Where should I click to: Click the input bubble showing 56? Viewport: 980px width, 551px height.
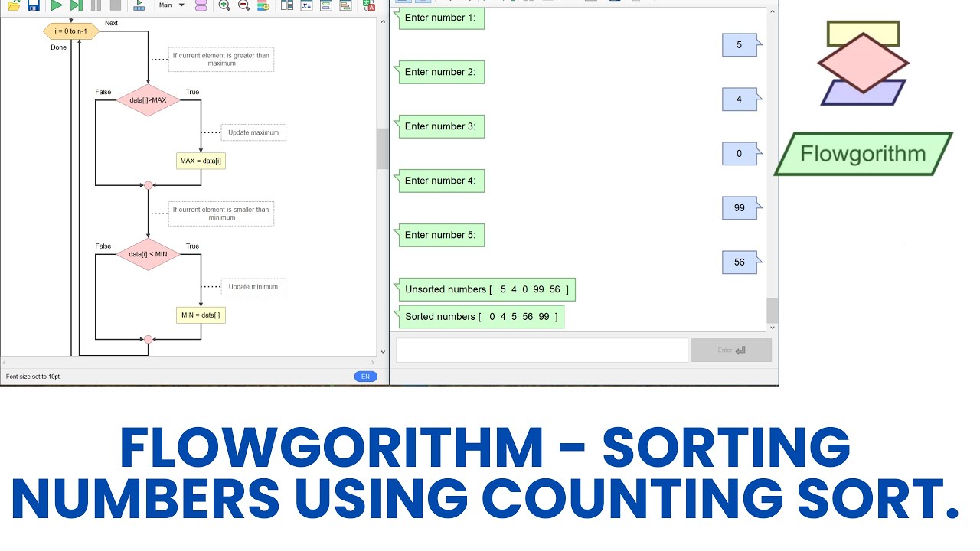(x=741, y=262)
